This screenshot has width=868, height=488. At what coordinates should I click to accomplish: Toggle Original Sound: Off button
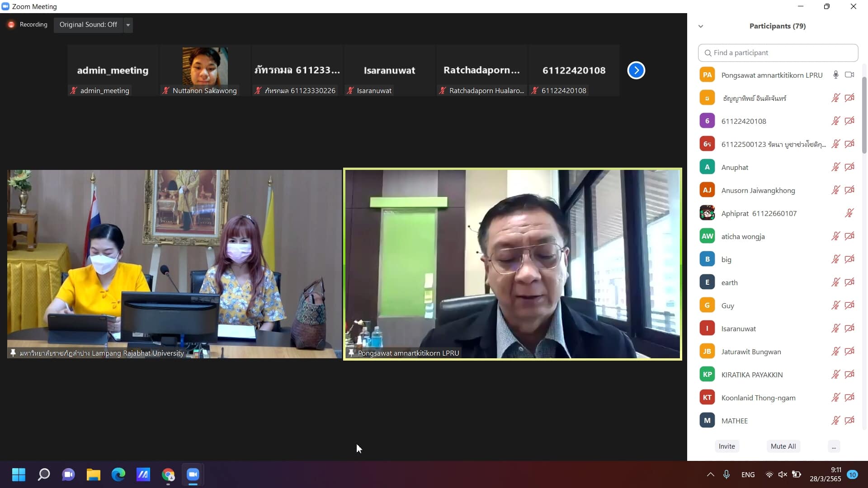point(88,24)
